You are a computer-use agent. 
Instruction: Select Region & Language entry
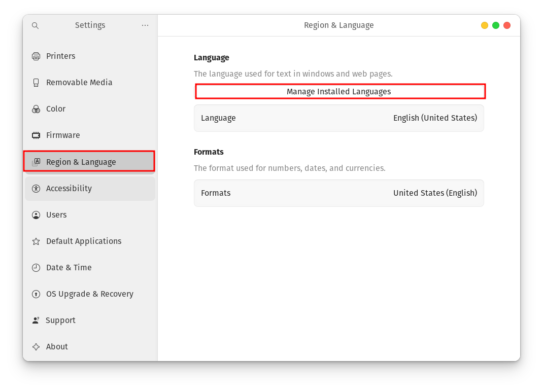(89, 161)
